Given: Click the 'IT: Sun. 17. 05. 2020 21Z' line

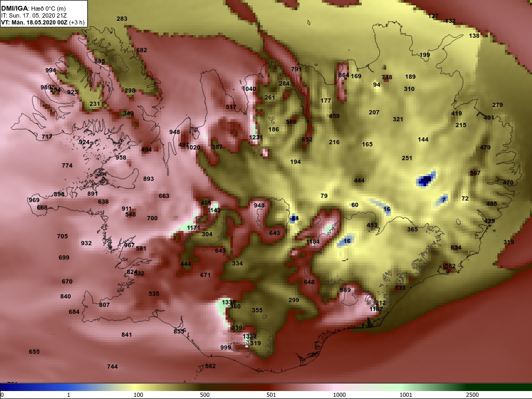Looking at the screenshot, I should point(34,15).
